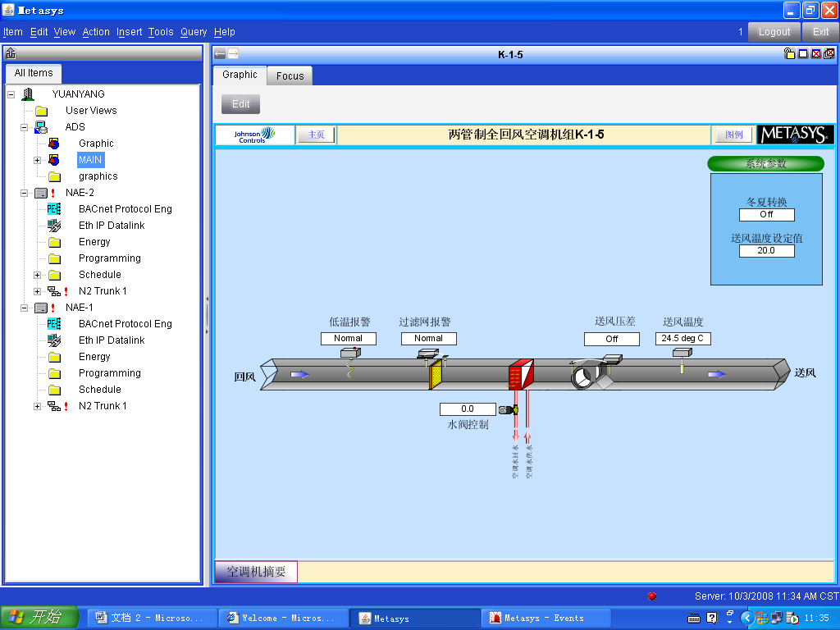Select the Eth IP Datalink under NAE-2
The height and width of the screenshot is (630, 840).
pos(112,226)
